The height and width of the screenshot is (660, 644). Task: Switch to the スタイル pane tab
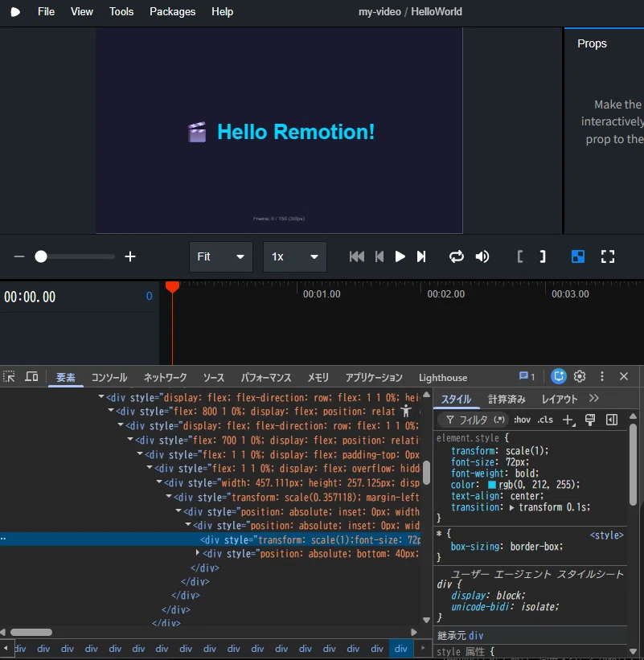457,399
